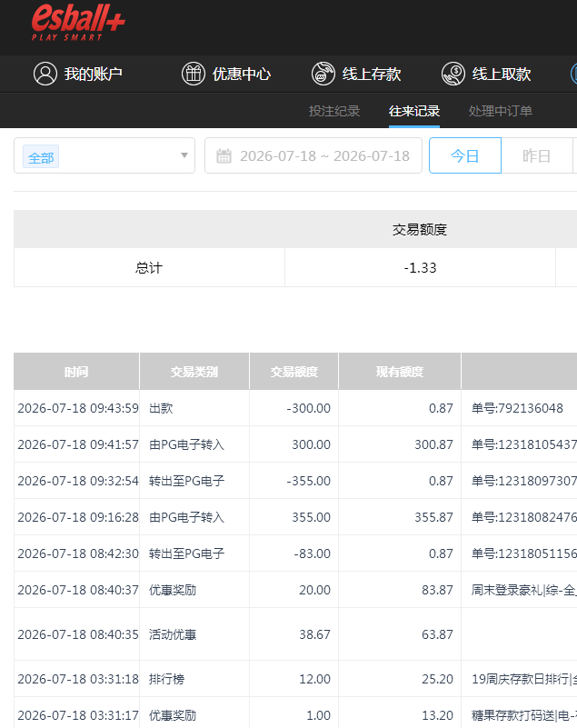Image resolution: width=577 pixels, height=728 pixels.
Task: Switch to 投注纪录 tab
Action: click(334, 111)
